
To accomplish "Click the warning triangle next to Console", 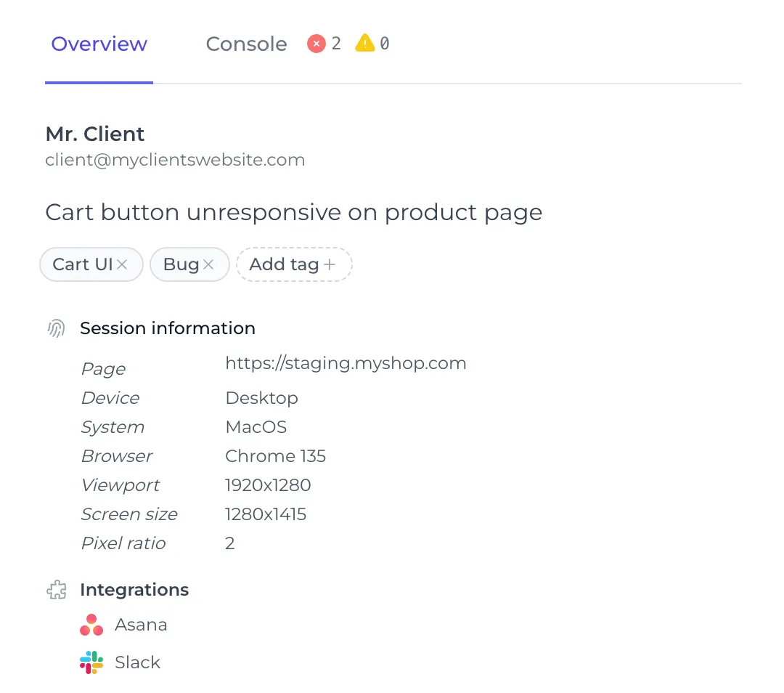I will point(366,43).
